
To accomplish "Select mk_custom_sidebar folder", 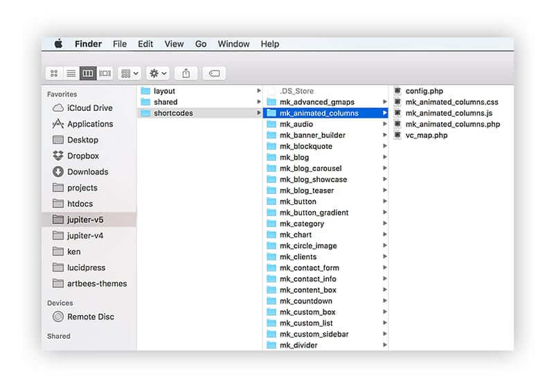I will click(x=325, y=334).
